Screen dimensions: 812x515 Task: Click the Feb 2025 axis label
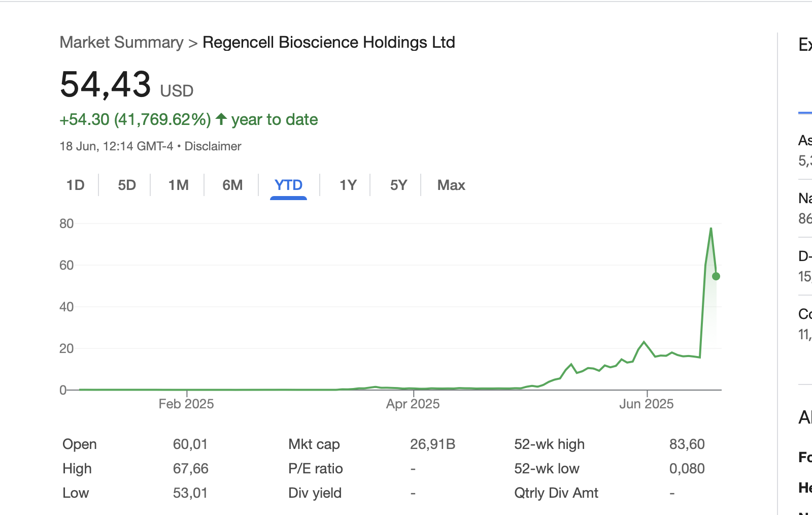click(x=186, y=404)
